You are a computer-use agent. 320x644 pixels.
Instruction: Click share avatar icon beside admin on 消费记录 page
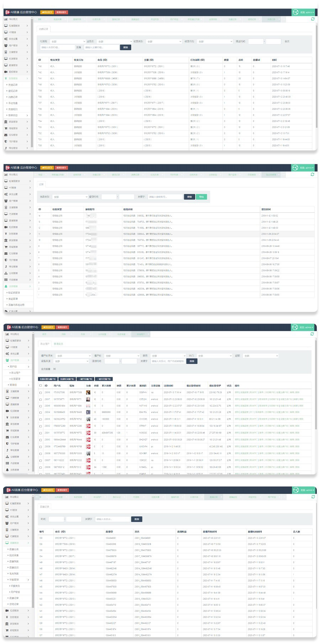point(295,12)
